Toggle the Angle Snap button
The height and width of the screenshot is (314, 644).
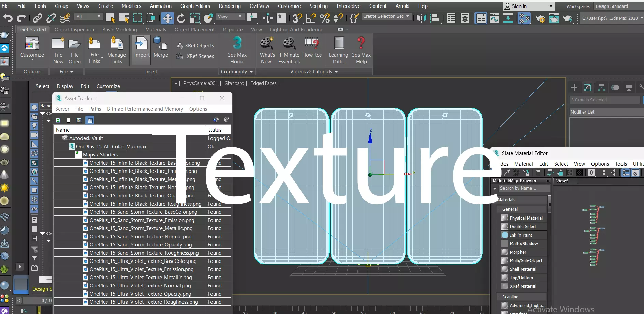(x=311, y=18)
